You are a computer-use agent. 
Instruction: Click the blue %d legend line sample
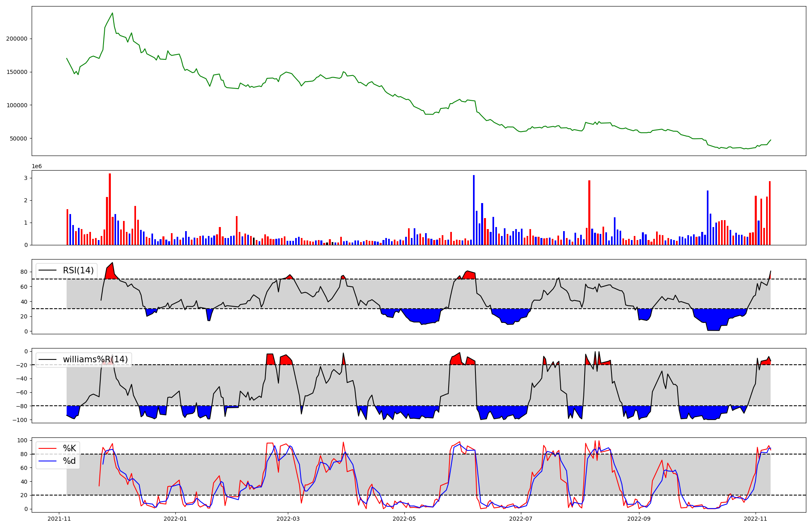48,461
